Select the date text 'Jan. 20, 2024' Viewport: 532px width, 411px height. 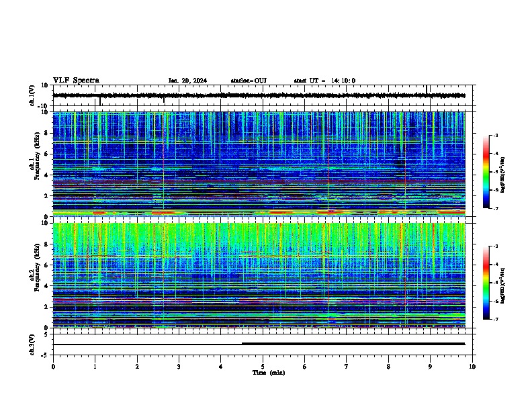pyautogui.click(x=187, y=81)
